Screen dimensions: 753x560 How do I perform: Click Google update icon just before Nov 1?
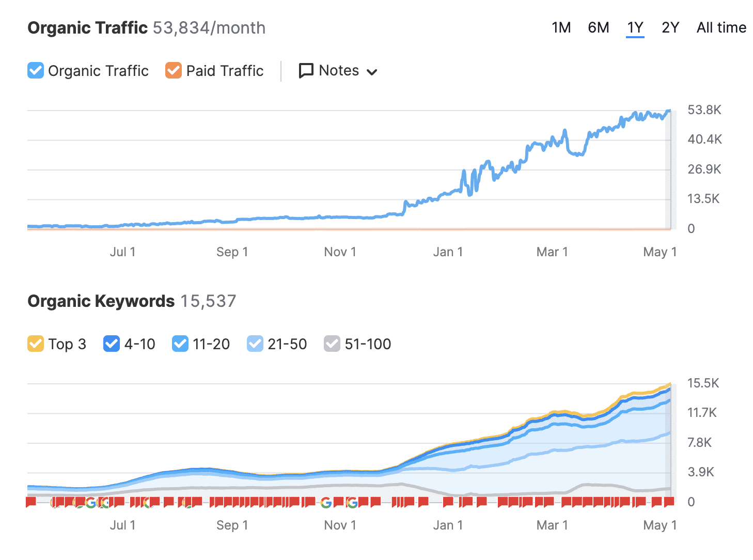326,502
